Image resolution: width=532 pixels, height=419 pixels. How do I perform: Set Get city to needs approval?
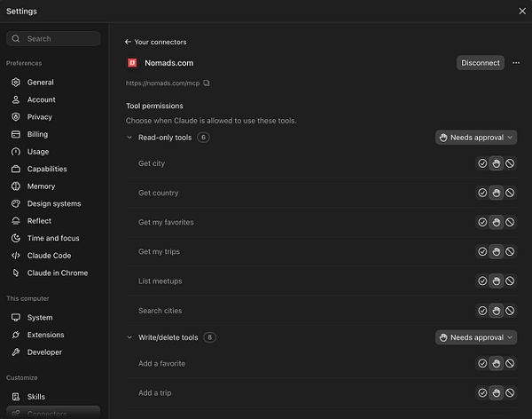click(496, 163)
